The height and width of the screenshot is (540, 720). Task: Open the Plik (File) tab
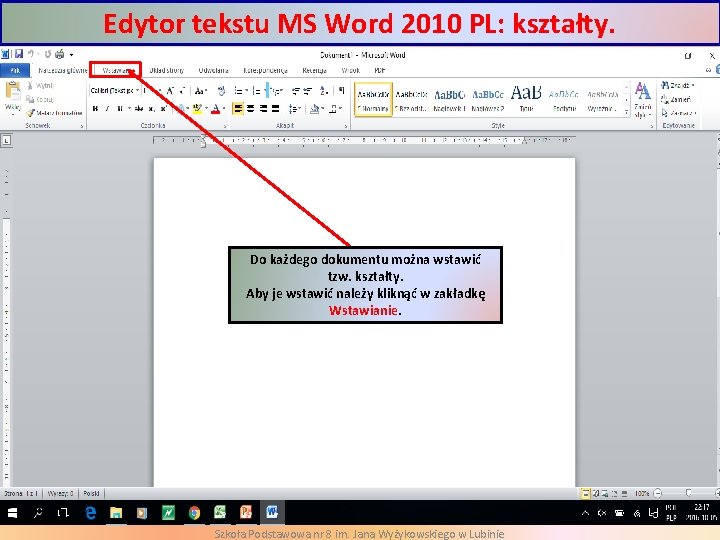coord(15,70)
